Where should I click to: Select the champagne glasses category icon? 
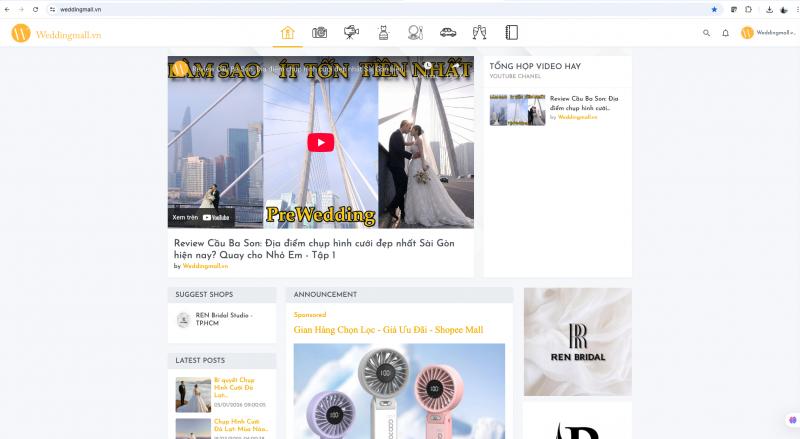click(480, 33)
